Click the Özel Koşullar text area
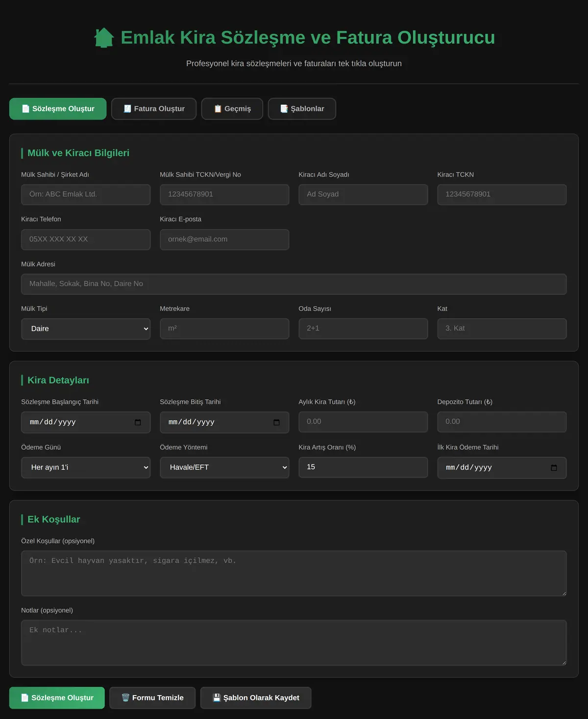Image resolution: width=588 pixels, height=719 pixels. click(294, 573)
